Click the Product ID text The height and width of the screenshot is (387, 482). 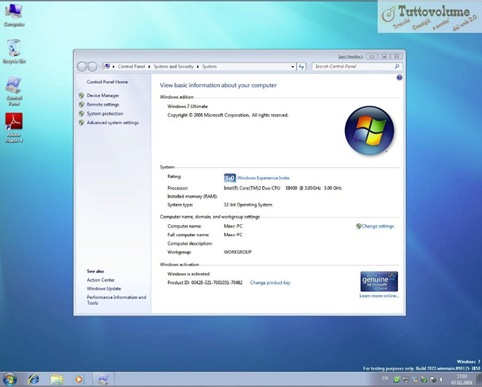205,283
